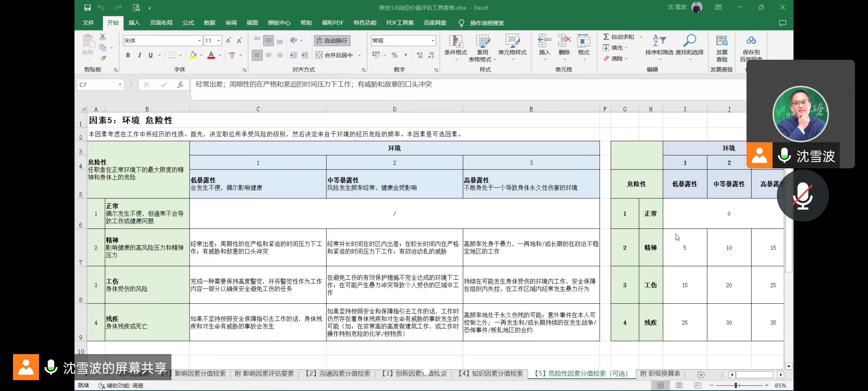
Task: Click the comments icon at top right
Action: 783,23
